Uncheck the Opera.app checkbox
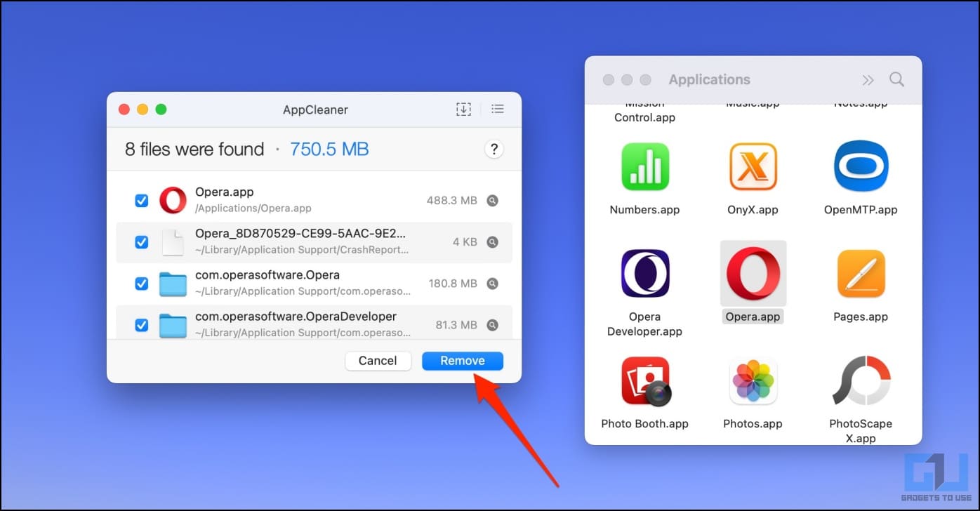The image size is (980, 511). point(141,201)
